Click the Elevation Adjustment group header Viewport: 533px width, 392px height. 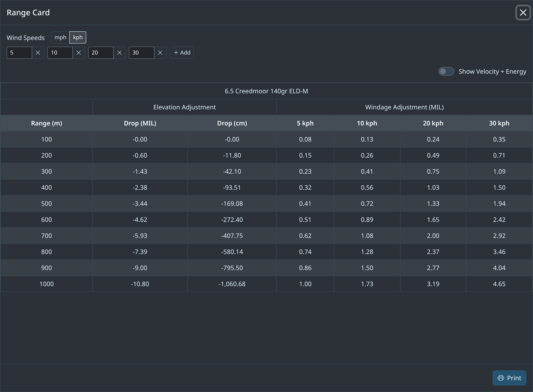[x=185, y=107]
